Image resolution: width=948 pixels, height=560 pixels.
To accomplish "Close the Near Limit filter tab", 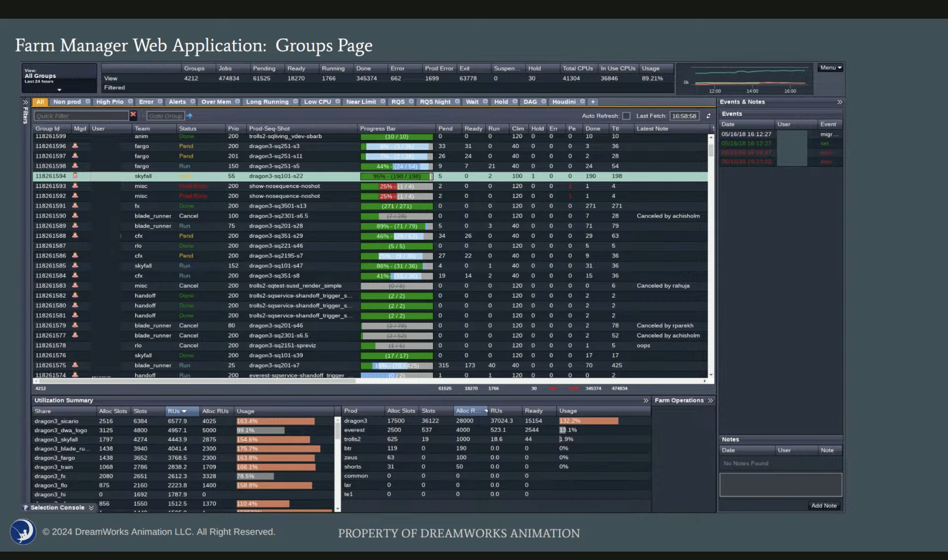I will click(x=383, y=101).
